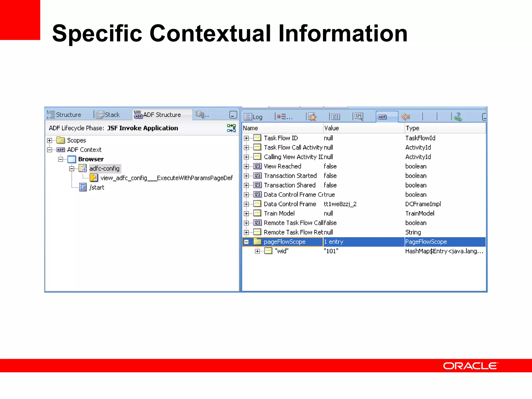Select adfc-config in the tree
This screenshot has height=399, width=532.
pos(104,169)
